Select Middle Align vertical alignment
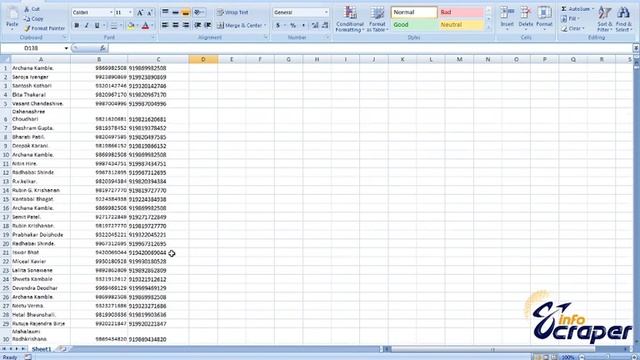The height and width of the screenshot is (360, 640). 176,12
